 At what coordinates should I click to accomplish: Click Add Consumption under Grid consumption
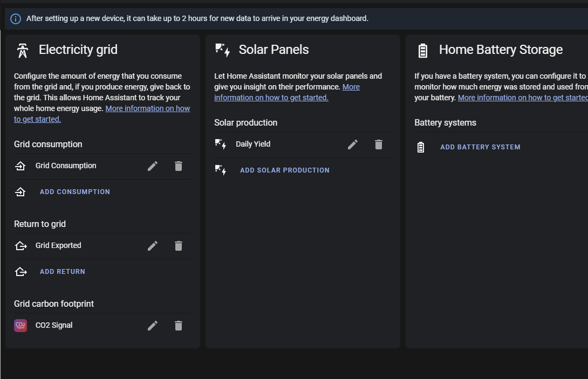(x=74, y=191)
